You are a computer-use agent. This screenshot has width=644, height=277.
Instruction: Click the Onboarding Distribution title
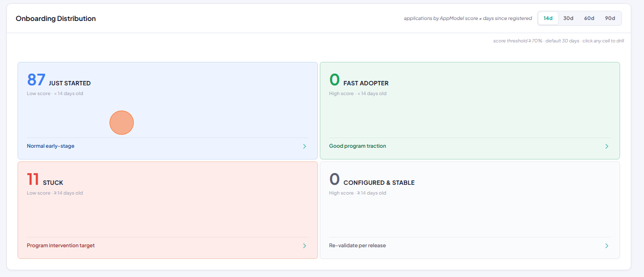click(x=56, y=19)
